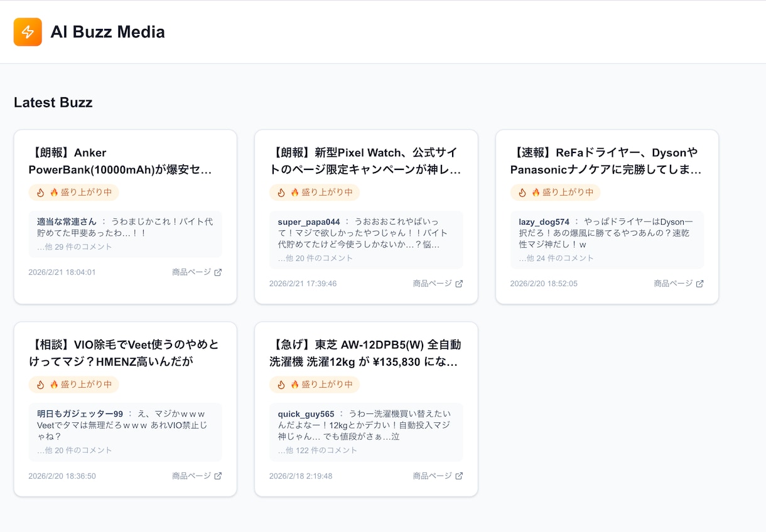Open the ReFaドライヤー article title
This screenshot has height=532, width=766.
pyautogui.click(x=607, y=161)
